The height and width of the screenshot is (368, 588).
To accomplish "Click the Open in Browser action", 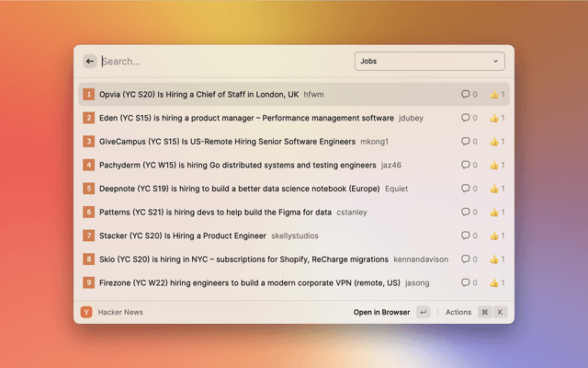I will [381, 312].
